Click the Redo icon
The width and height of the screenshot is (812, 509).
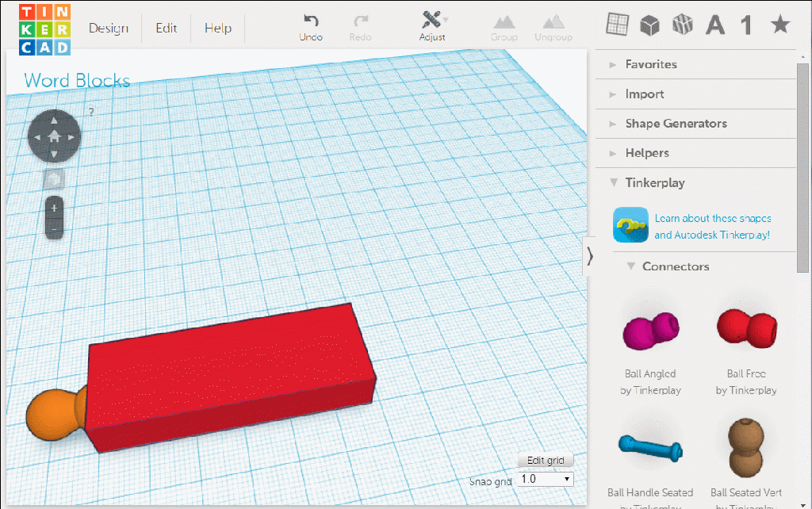[x=361, y=21]
